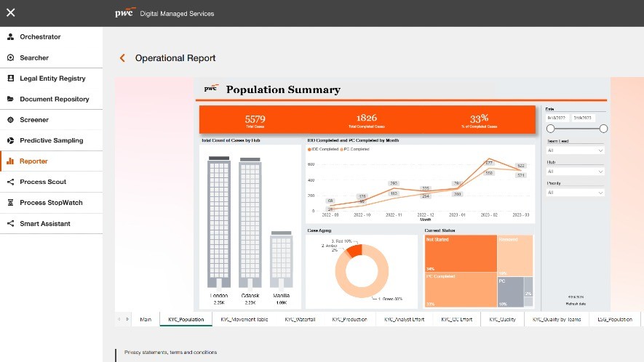Click the Searcher icon in sidebar

pos(11,57)
